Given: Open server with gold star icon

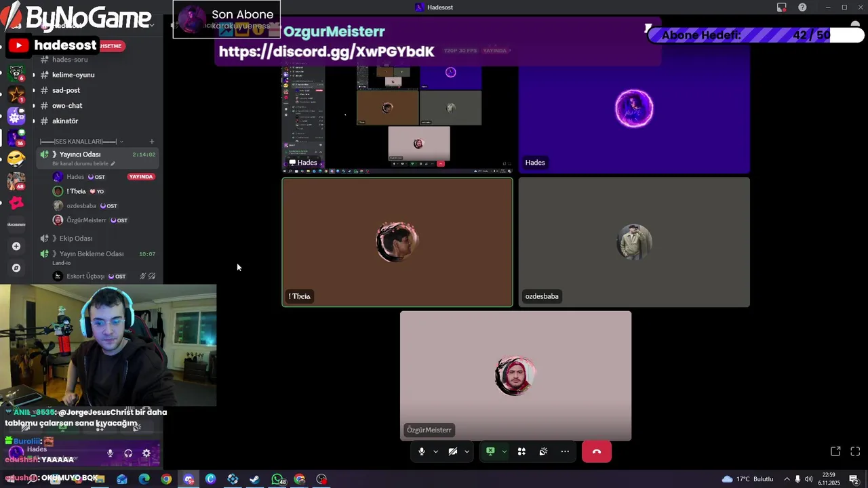Looking at the screenshot, I should click(16, 94).
